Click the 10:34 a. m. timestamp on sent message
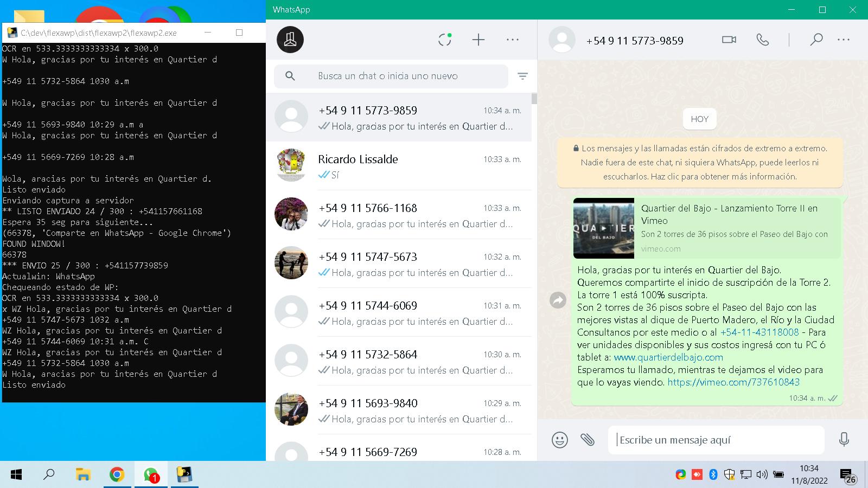Viewport: 868px width, 488px height. (x=807, y=398)
